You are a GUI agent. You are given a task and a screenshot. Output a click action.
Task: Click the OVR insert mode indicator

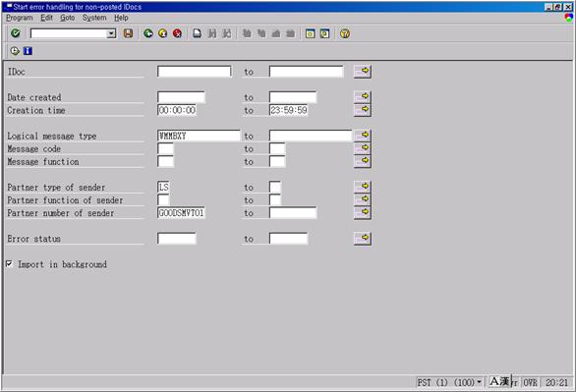pos(531,383)
